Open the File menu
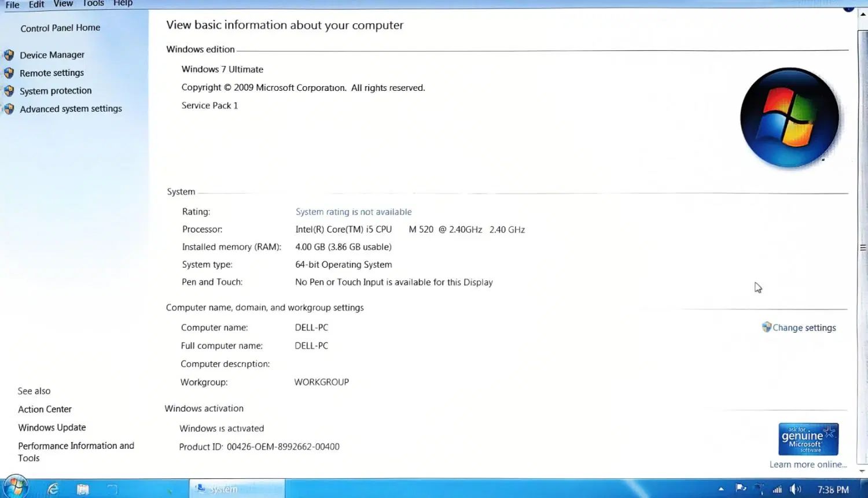Viewport: 868px width, 498px height. tap(12, 5)
